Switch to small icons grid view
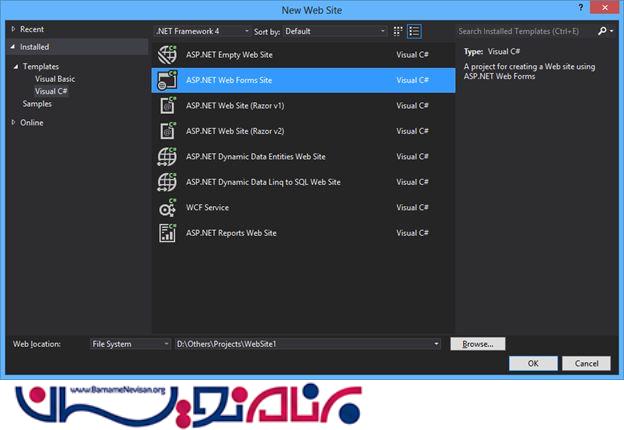The image size is (624, 430). point(398,31)
